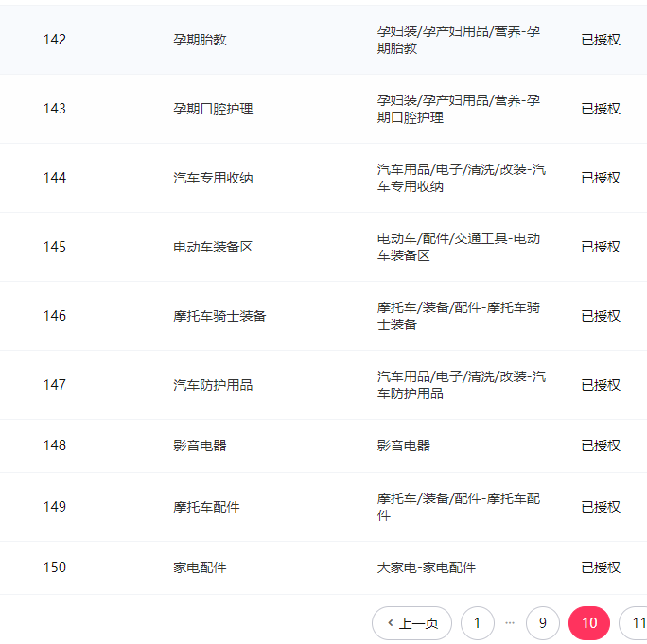Go to page 1 in pagination
This screenshot has height=644, width=647.
coord(477,623)
